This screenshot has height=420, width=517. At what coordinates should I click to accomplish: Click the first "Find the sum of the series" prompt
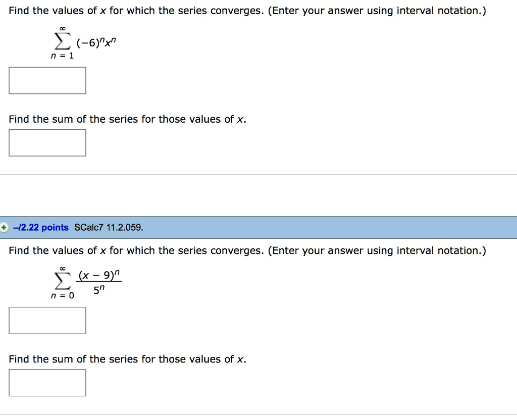coord(127,119)
